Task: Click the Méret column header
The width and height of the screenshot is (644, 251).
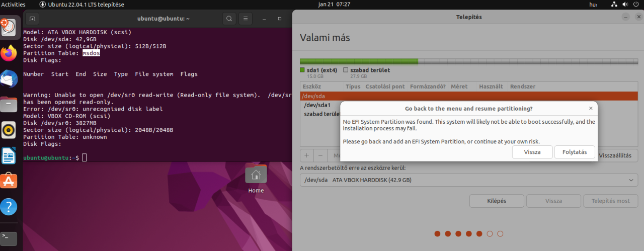Action: [459, 87]
